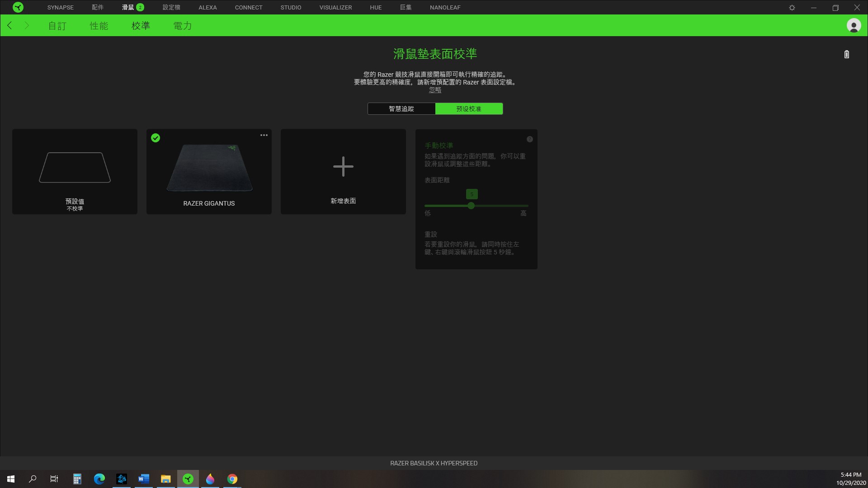The width and height of the screenshot is (868, 488).
Task: Select the 滑鼠 tab
Action: (x=128, y=7)
